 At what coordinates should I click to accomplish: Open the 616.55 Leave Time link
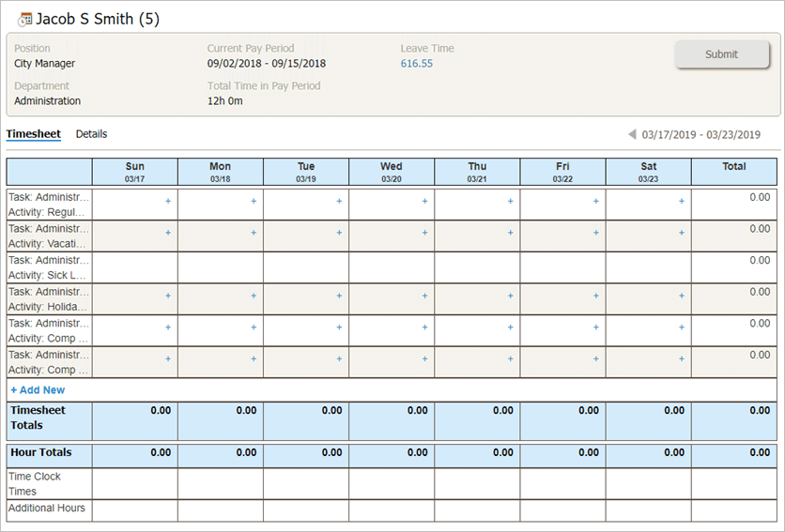point(416,64)
